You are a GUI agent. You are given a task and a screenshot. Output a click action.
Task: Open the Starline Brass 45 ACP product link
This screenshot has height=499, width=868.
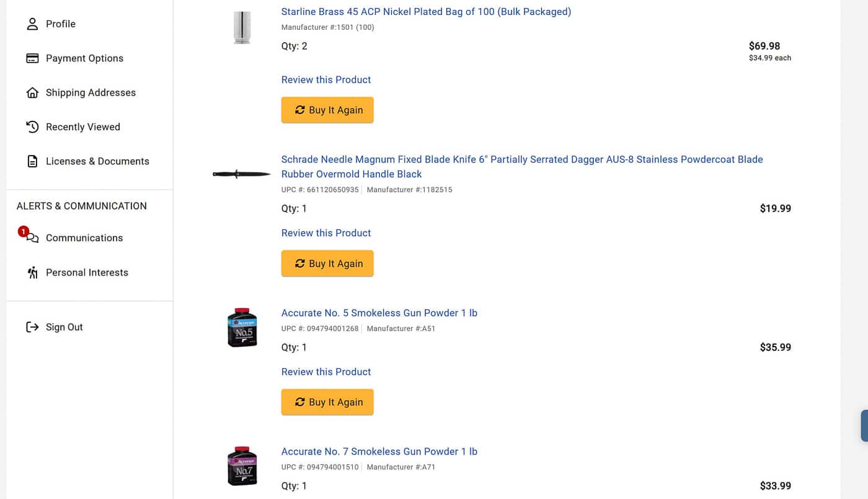click(x=427, y=11)
